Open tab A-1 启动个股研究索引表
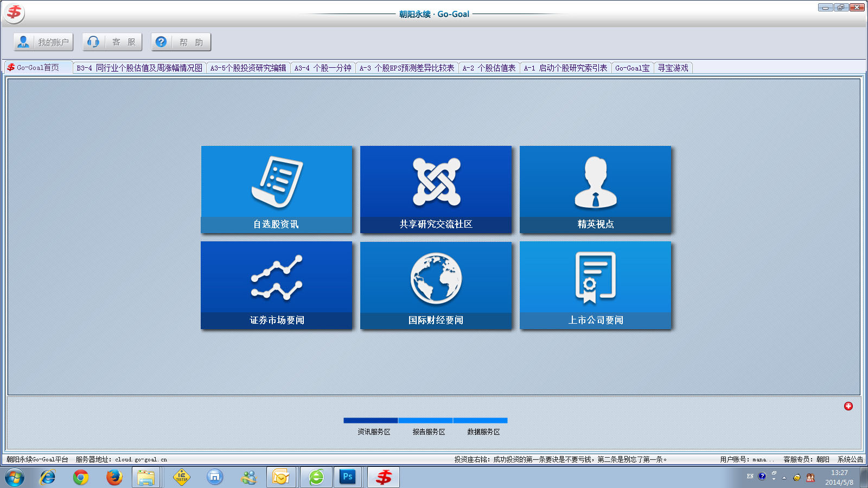Image resolution: width=868 pixels, height=488 pixels. click(566, 68)
